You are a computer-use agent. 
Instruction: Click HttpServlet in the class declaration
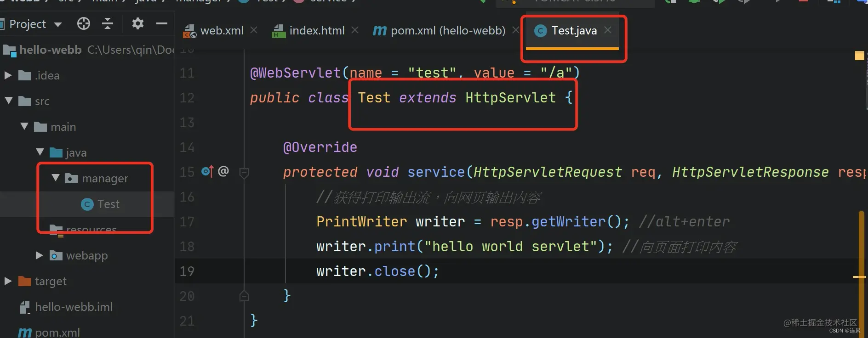tap(510, 98)
